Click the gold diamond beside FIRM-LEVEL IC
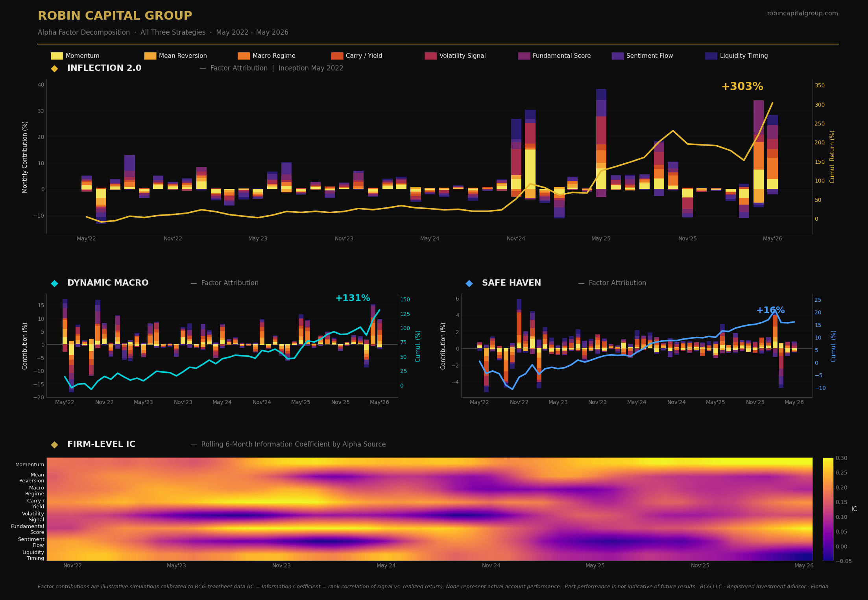Image resolution: width=868 pixels, height=600 pixels. 54,445
